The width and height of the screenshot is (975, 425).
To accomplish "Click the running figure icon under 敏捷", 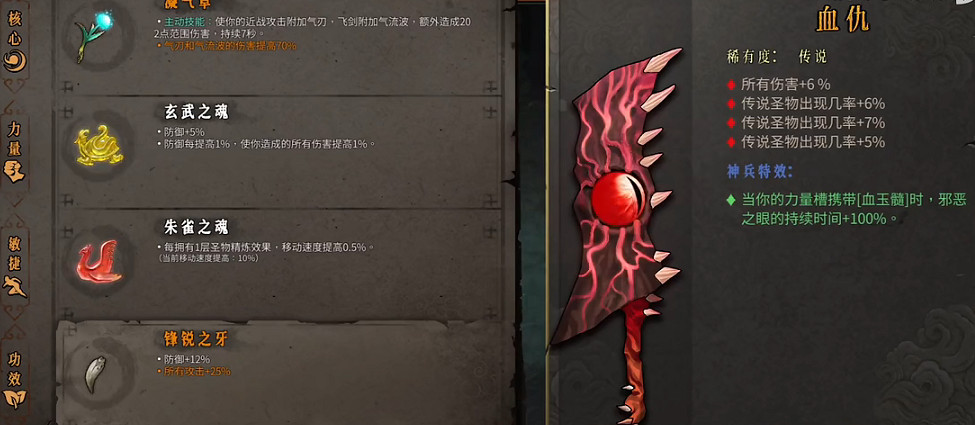I will tap(14, 285).
